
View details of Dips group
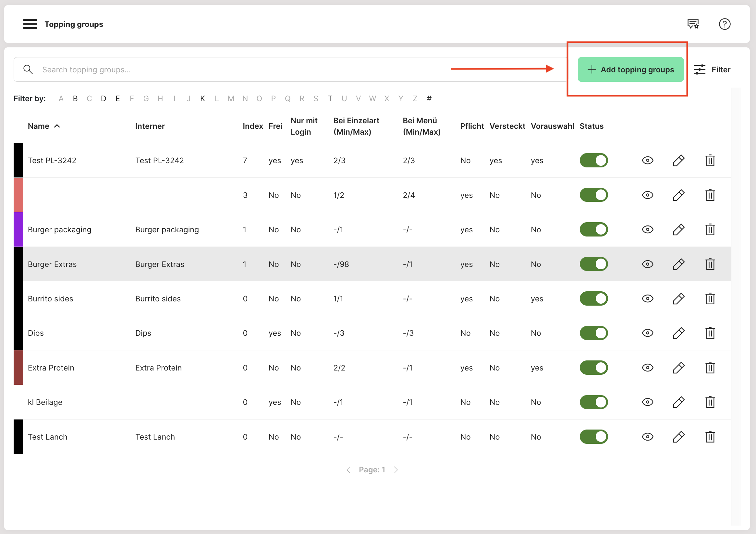647,333
